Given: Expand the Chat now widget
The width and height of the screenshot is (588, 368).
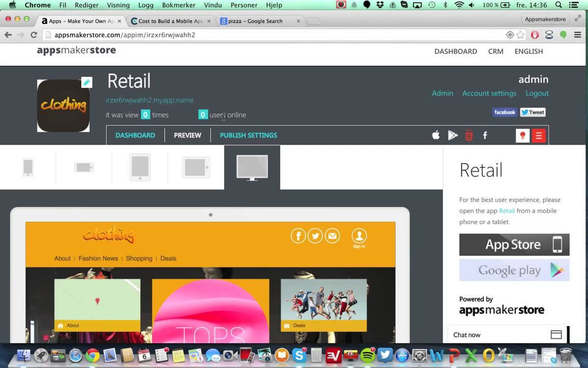Looking at the screenshot, I should pyautogui.click(x=507, y=335).
